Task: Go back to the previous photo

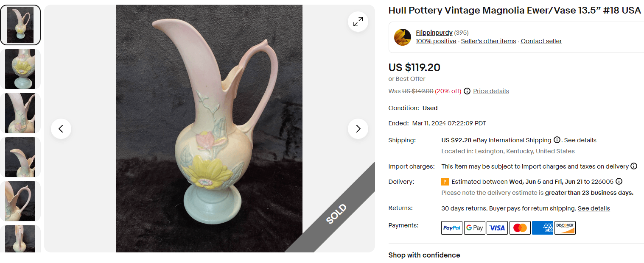Action: (x=61, y=128)
